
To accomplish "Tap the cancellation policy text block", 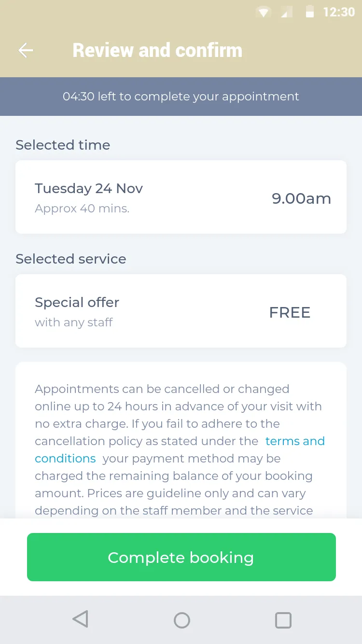I will (181, 449).
